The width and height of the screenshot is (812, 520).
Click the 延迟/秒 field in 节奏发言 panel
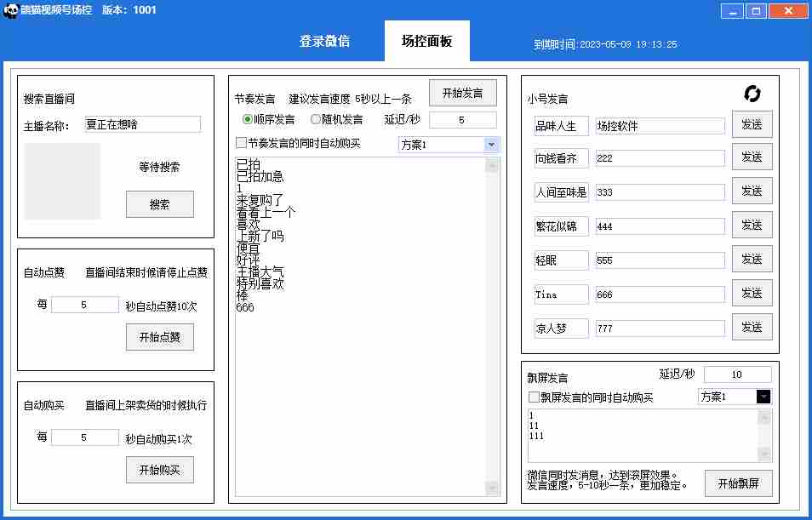[x=462, y=120]
